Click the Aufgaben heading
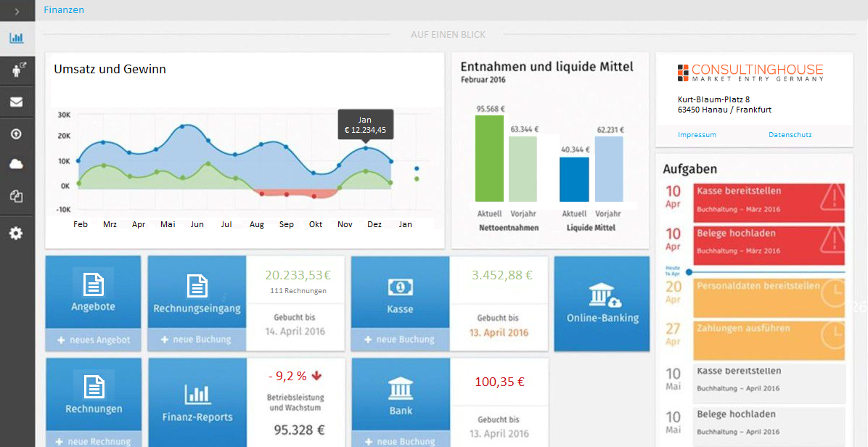This screenshot has height=447, width=868. click(690, 169)
